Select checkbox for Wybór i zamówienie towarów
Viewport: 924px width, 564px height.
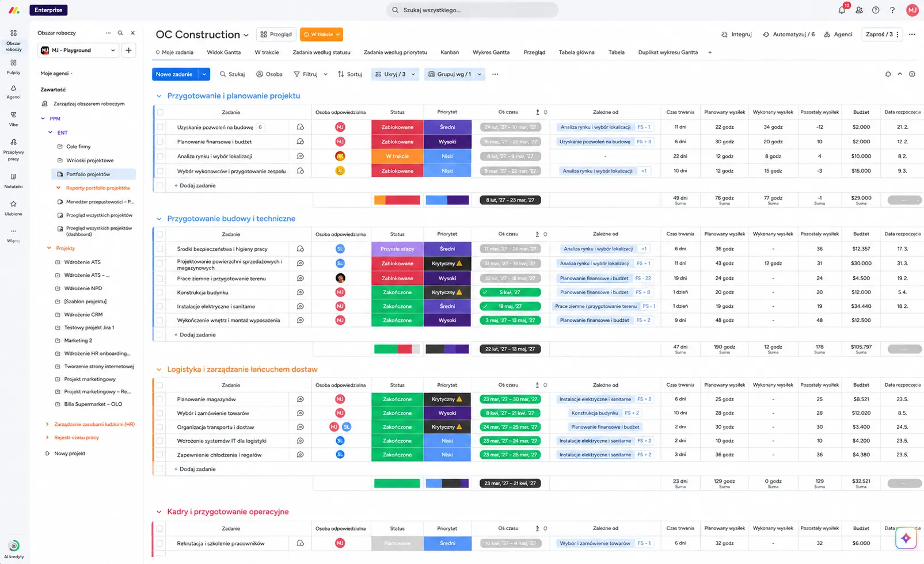coord(160,413)
